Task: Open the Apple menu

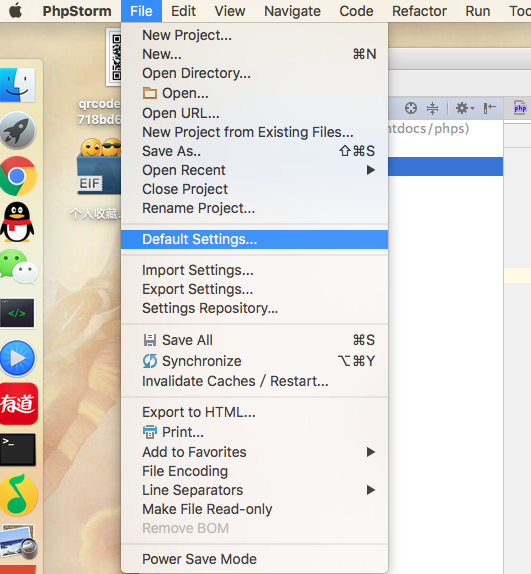Action: tap(15, 11)
